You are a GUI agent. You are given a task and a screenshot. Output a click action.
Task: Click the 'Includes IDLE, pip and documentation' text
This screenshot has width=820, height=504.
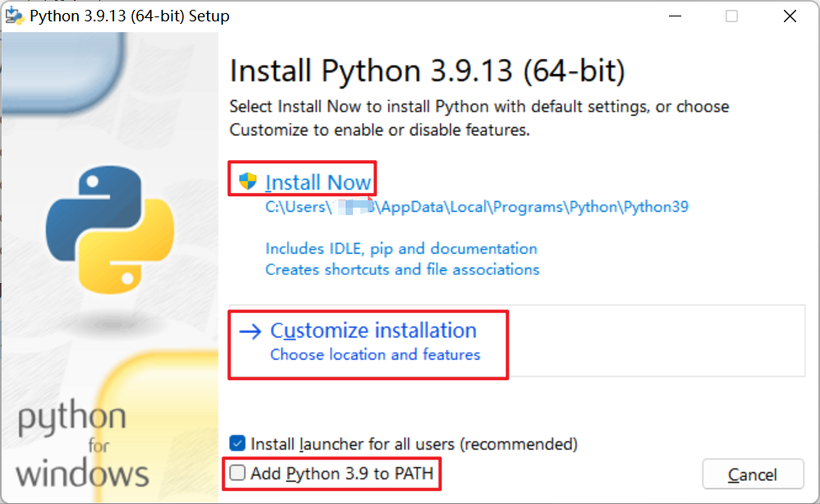click(x=401, y=249)
